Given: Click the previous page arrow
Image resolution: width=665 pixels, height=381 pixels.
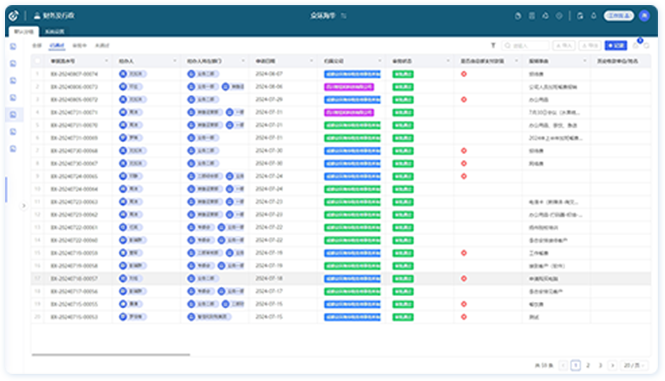Looking at the screenshot, I should (x=563, y=365).
